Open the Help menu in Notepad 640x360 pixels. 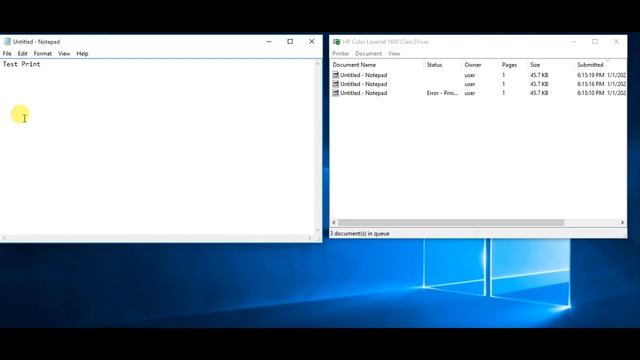[82, 53]
